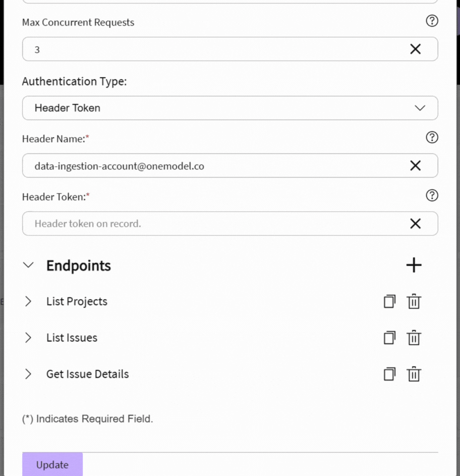Clear the Max Concurrent Requests field
The width and height of the screenshot is (460, 476).
coord(415,49)
